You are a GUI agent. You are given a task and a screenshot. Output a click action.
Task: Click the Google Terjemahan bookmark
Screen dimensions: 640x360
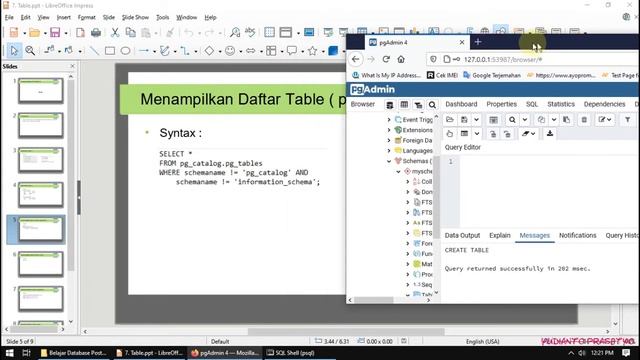click(x=492, y=75)
